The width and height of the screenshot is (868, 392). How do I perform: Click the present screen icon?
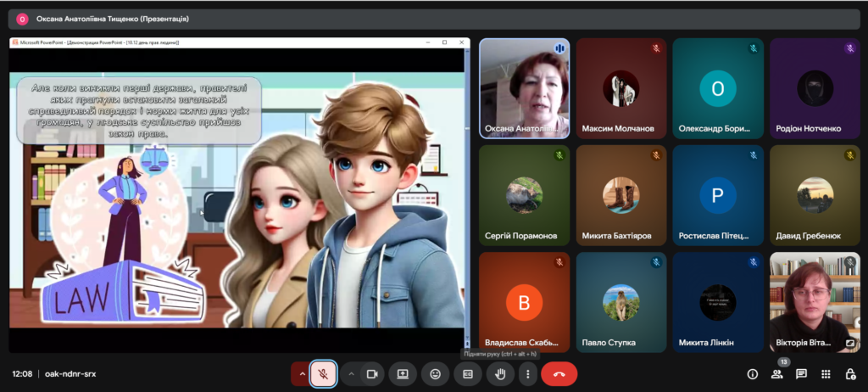tap(403, 373)
